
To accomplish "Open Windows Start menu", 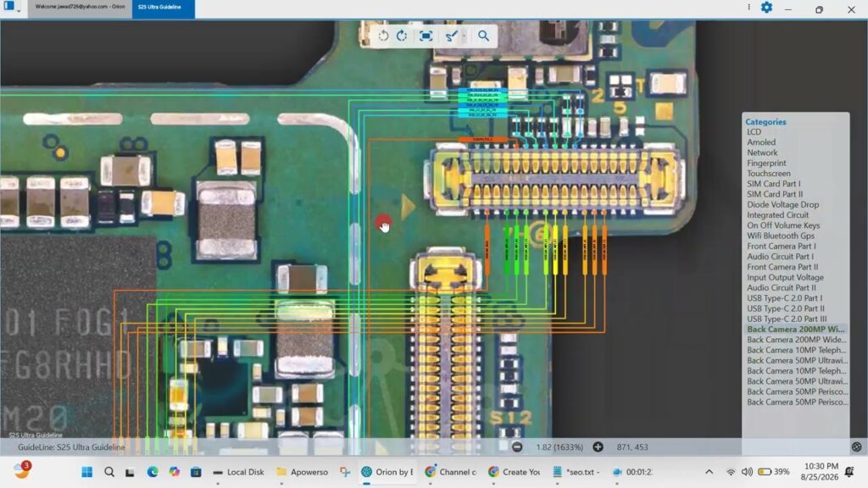I will coord(87,472).
